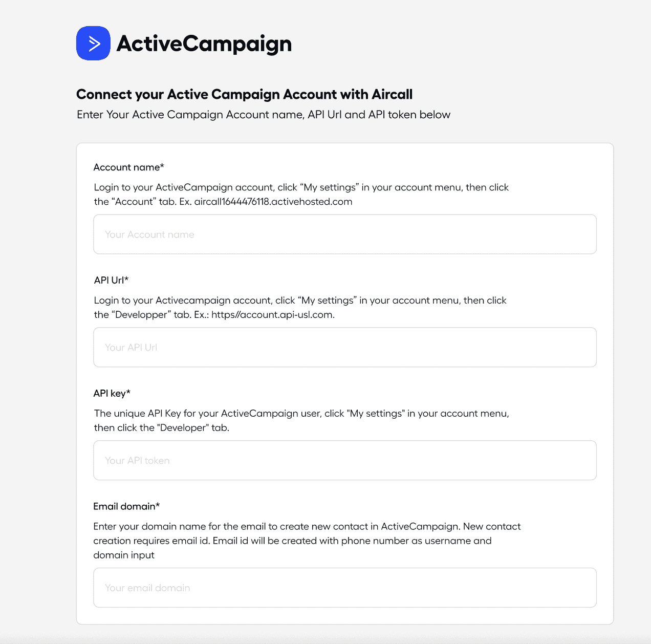Click the "Account" tab mention in instructions
651x644 pixels.
tap(134, 202)
